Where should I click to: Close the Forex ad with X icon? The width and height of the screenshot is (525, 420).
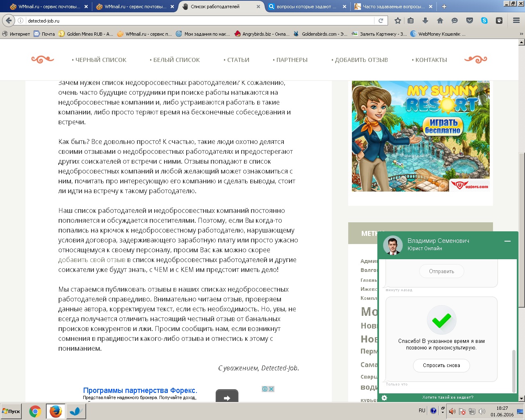click(271, 389)
